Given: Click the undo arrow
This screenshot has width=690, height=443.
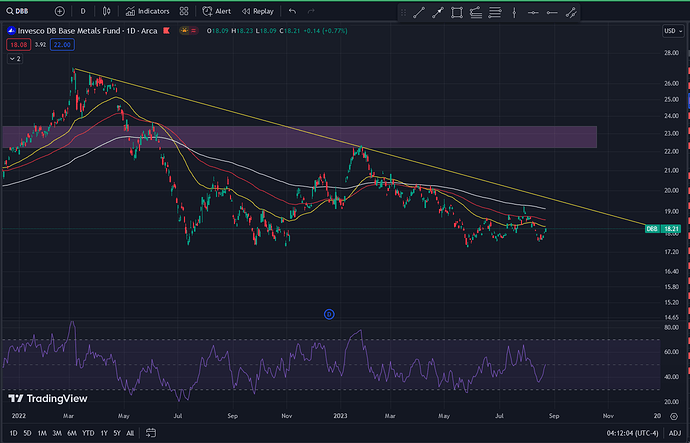Looking at the screenshot, I should 292,12.
